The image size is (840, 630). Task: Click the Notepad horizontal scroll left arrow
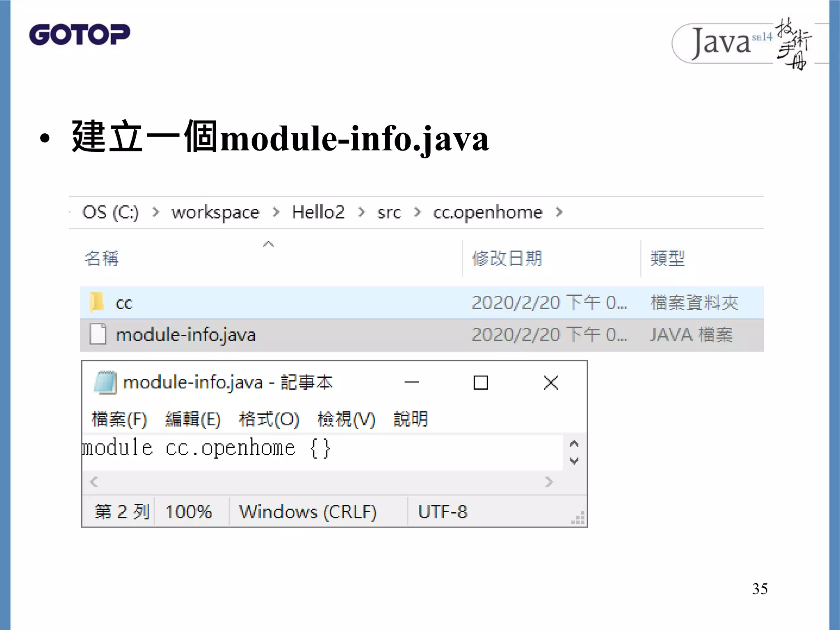coord(94,482)
